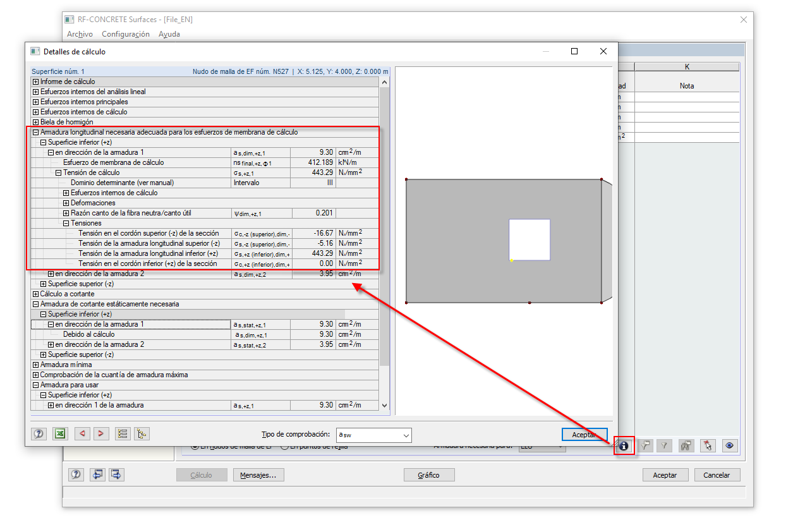The height and width of the screenshot is (532, 793).
Task: Click the expand-all list rows icon
Action: point(123,434)
